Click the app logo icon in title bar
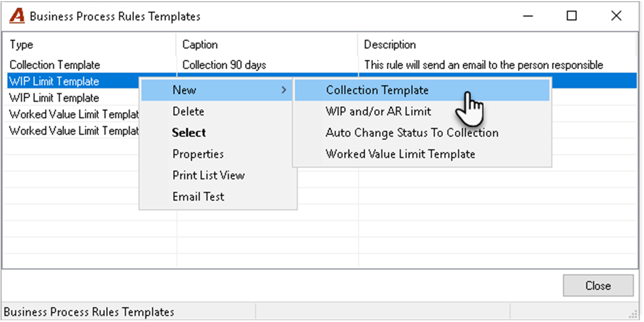Image resolution: width=644 pixels, height=322 pixels. point(17,16)
